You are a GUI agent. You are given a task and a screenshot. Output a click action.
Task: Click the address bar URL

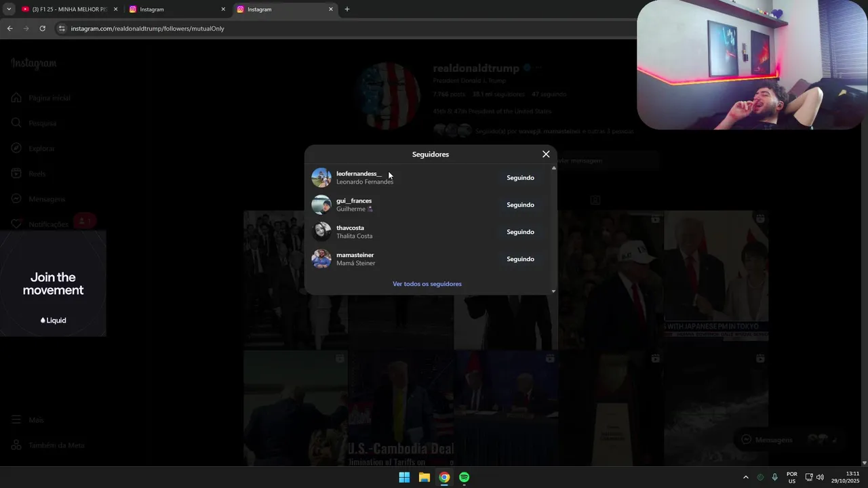(147, 28)
